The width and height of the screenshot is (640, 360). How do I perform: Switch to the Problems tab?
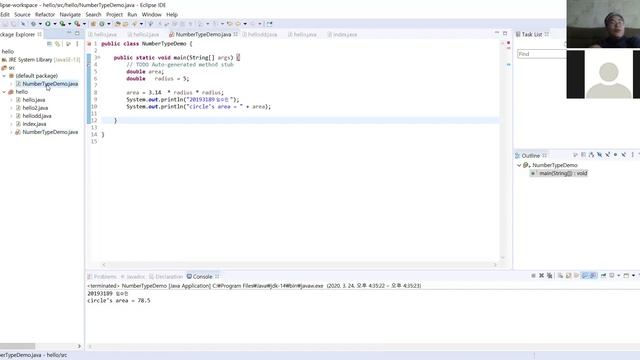102,277
